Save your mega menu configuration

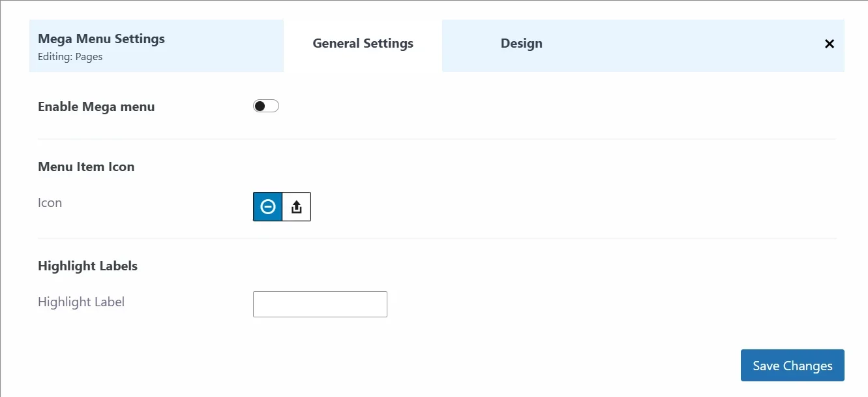pos(792,365)
